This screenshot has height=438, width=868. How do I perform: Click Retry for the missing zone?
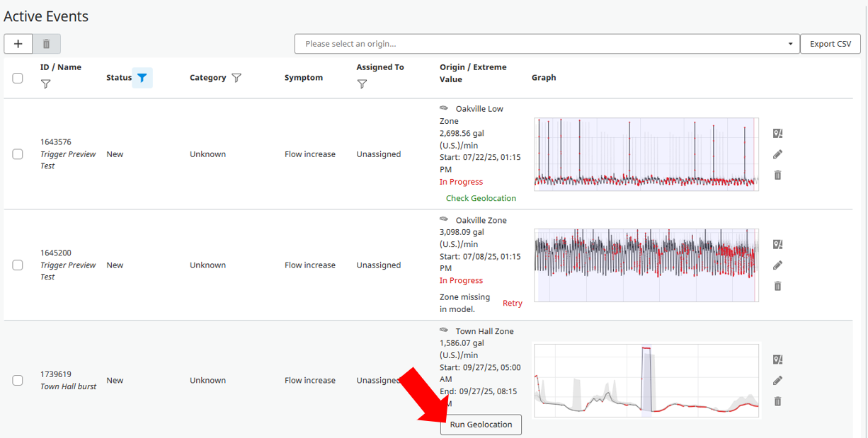[x=512, y=303]
